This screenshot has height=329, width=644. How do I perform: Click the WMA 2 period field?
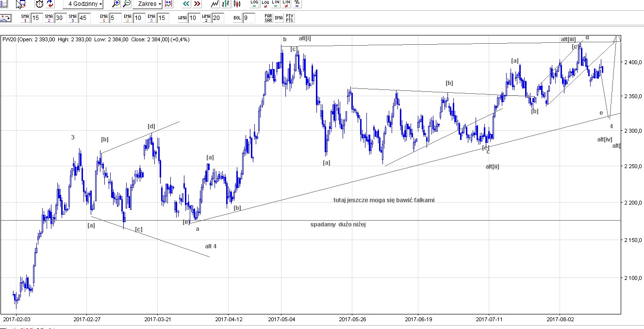217,18
